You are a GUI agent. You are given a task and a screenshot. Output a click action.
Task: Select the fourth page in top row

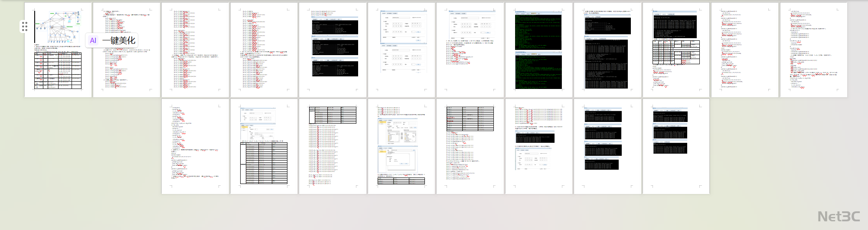point(264,50)
